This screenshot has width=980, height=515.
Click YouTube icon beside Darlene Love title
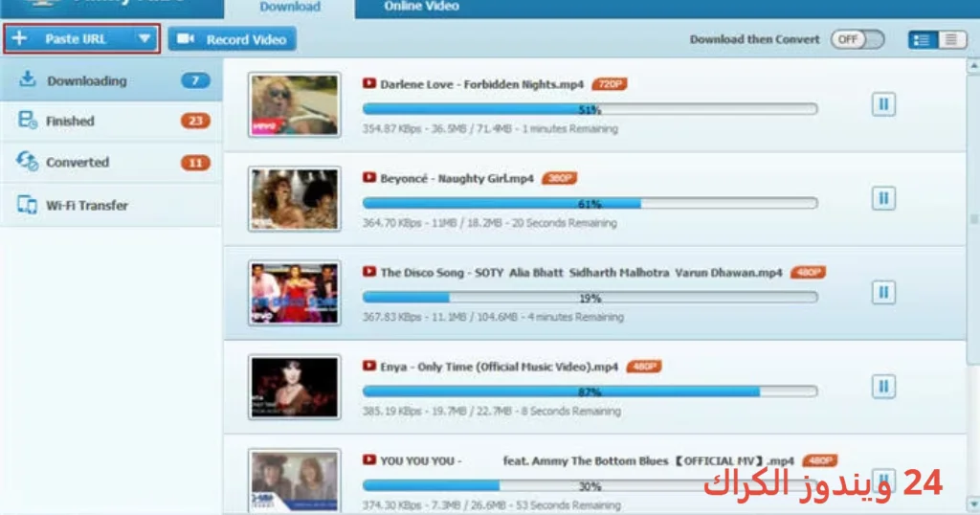pyautogui.click(x=369, y=83)
